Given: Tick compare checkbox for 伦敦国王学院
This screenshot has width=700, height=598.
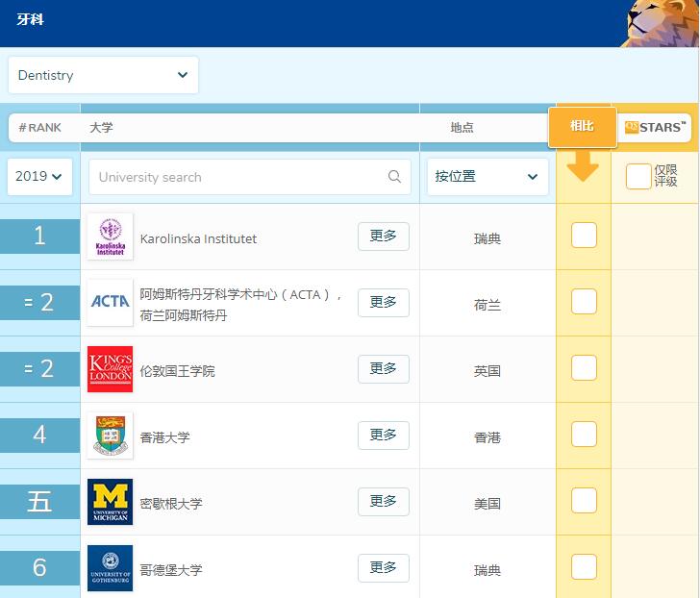Looking at the screenshot, I should click(x=584, y=368).
